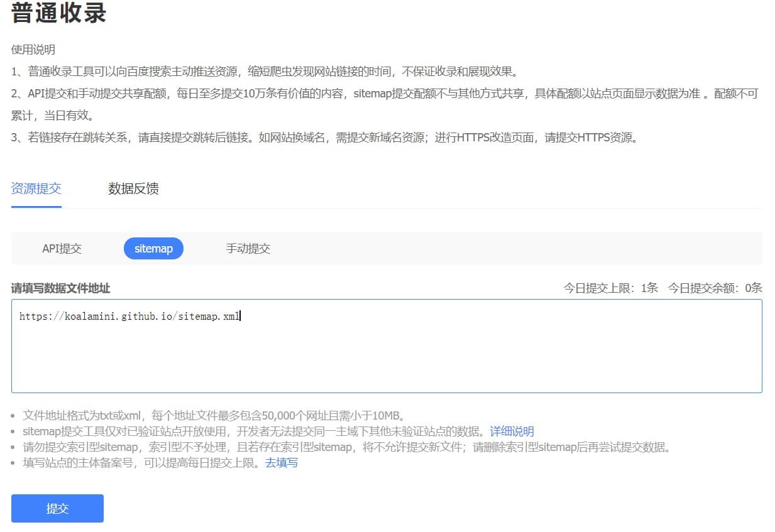Click the note about 索引型sitemap restriction
Image resolution: width=775 pixels, height=532 pixels.
coord(347,447)
